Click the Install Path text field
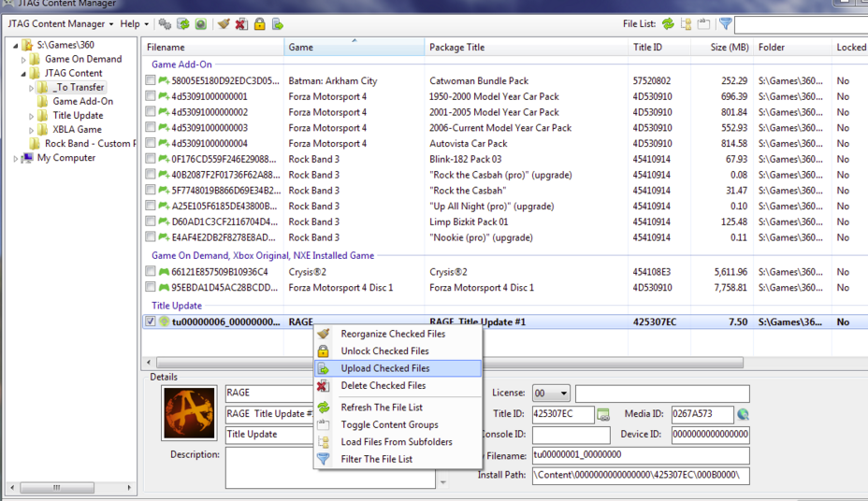Viewport: 868px width, 501px height. (640, 476)
